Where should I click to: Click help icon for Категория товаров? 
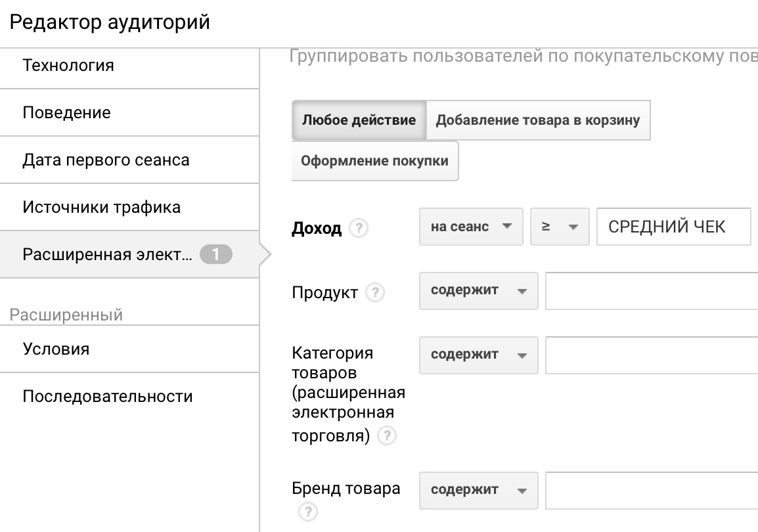pyautogui.click(x=388, y=435)
